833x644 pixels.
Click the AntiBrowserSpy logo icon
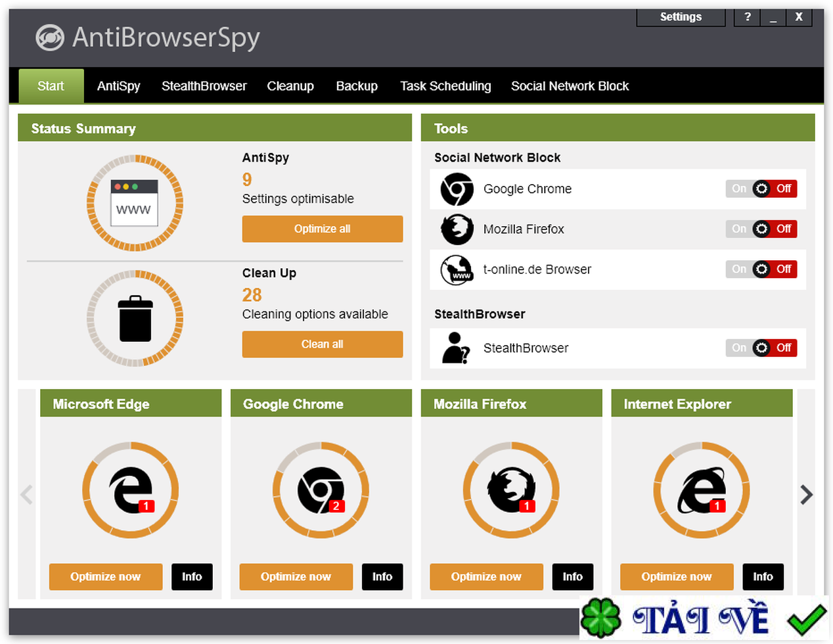[x=49, y=38]
